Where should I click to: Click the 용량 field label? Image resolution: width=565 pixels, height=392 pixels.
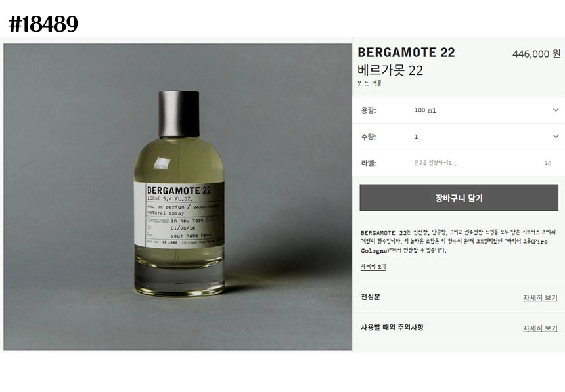[x=369, y=110]
